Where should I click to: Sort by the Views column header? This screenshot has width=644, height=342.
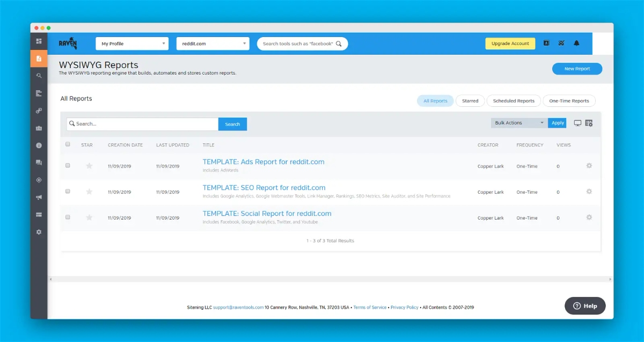[563, 145]
